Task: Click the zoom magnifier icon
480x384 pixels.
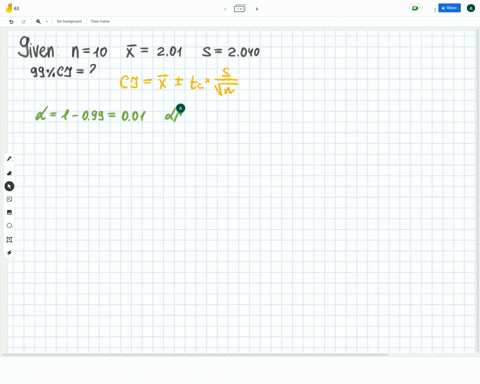Action: click(38, 22)
